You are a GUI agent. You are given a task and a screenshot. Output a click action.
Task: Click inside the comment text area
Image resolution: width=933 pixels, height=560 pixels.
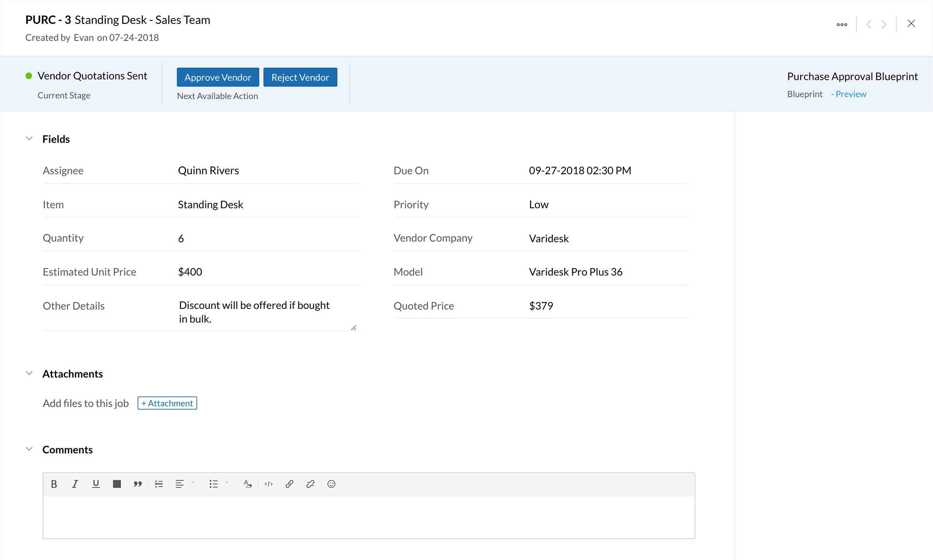[x=368, y=517]
